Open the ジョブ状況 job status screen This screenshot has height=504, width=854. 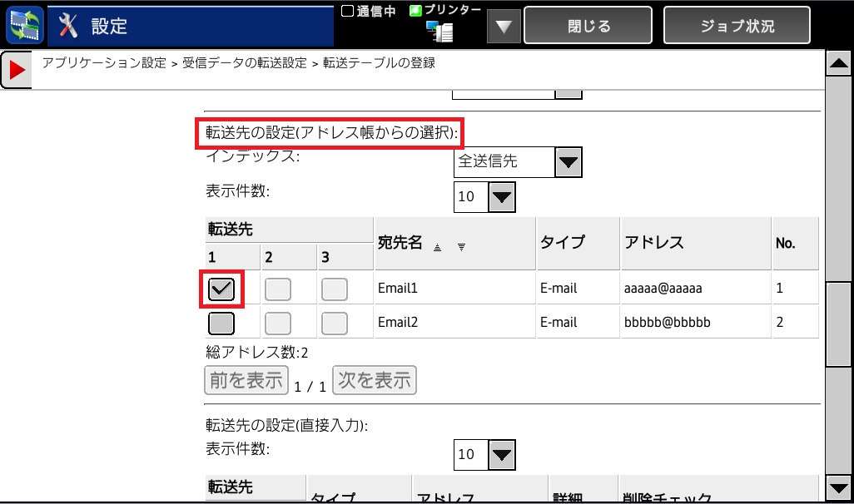737,26
